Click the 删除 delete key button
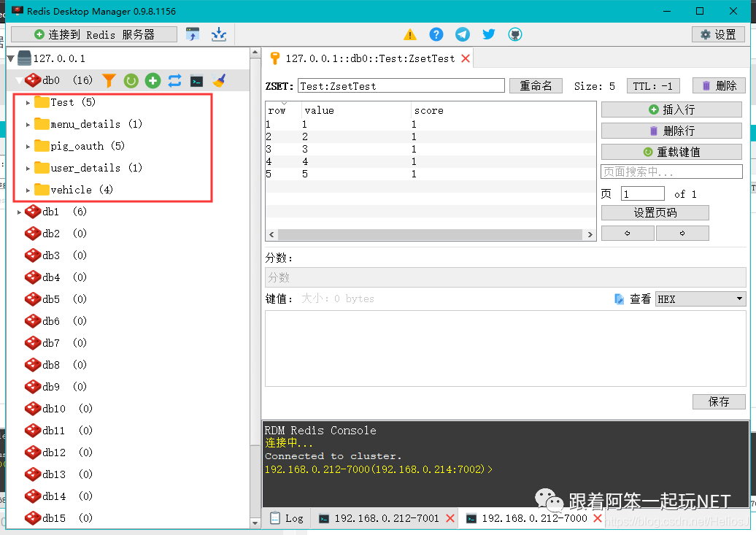 click(719, 86)
